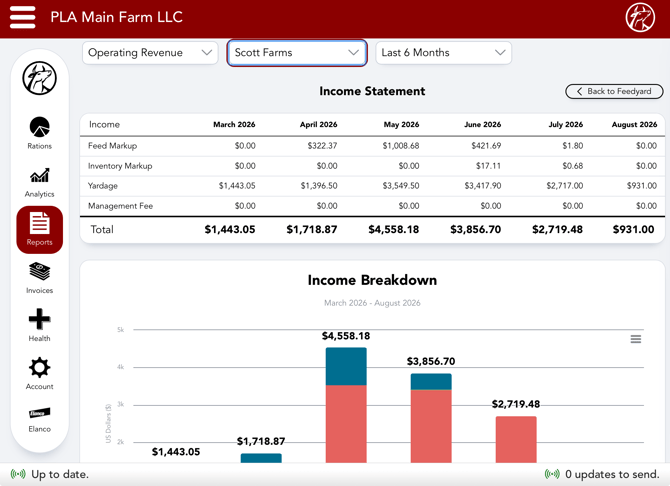The image size is (670, 486).
Task: Open the Scott Farms dropdown
Action: (x=297, y=53)
